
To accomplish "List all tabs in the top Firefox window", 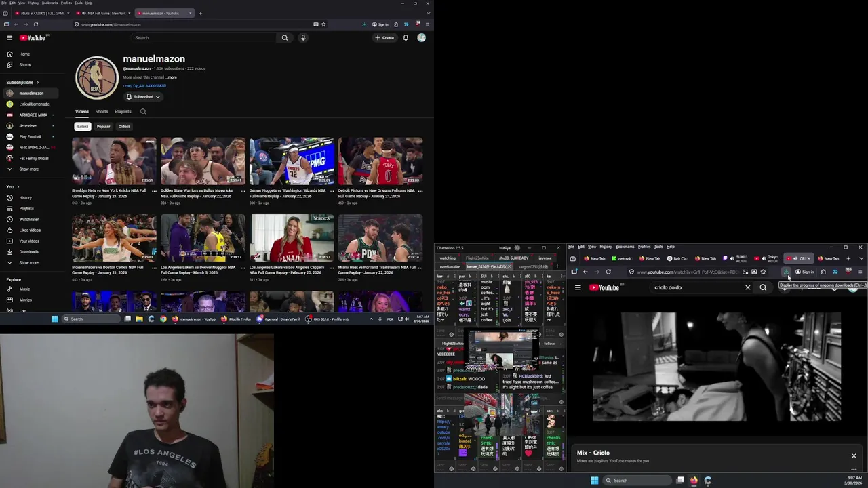I will pos(428,13).
